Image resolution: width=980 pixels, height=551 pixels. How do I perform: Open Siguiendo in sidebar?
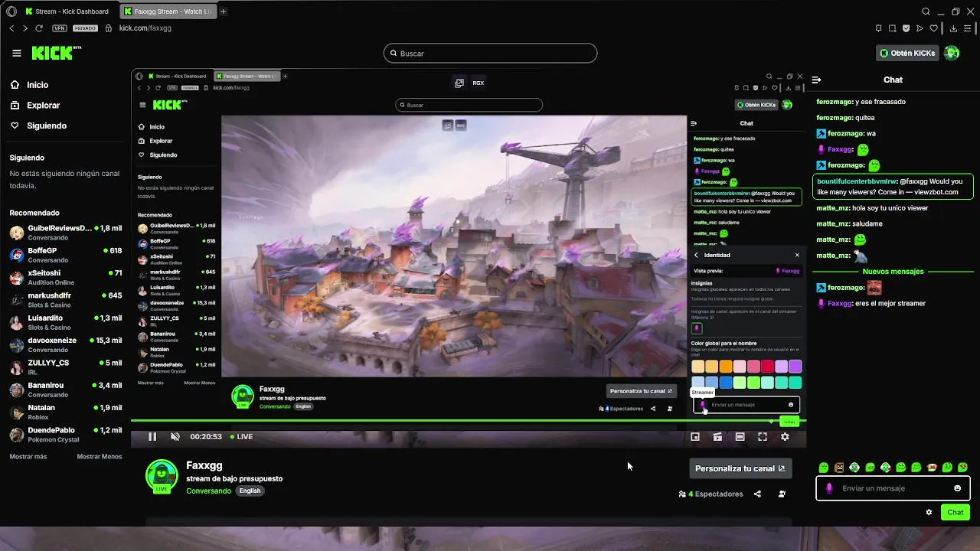tap(47, 126)
